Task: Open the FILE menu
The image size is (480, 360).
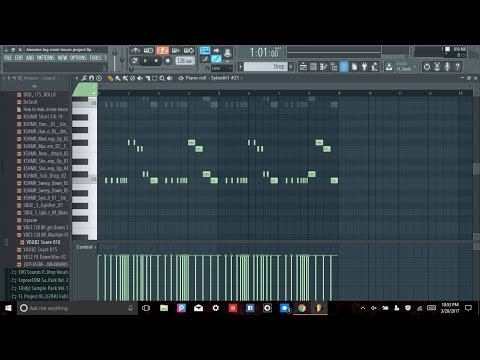Action: [8, 58]
